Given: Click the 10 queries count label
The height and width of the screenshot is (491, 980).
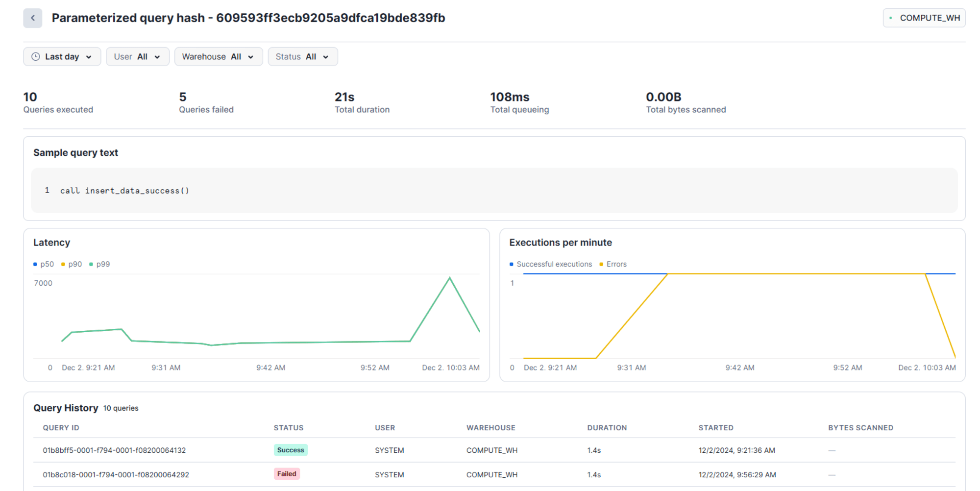Looking at the screenshot, I should pyautogui.click(x=121, y=409).
